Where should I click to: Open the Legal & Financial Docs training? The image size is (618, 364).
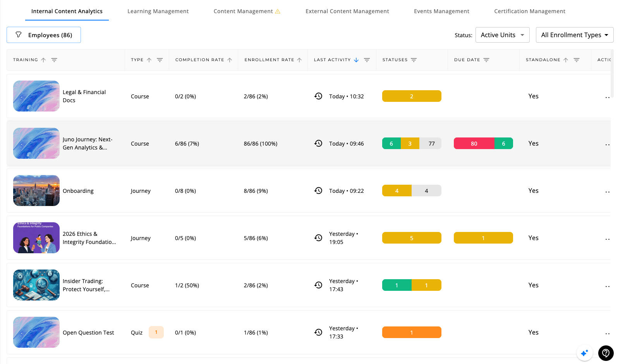[84, 96]
